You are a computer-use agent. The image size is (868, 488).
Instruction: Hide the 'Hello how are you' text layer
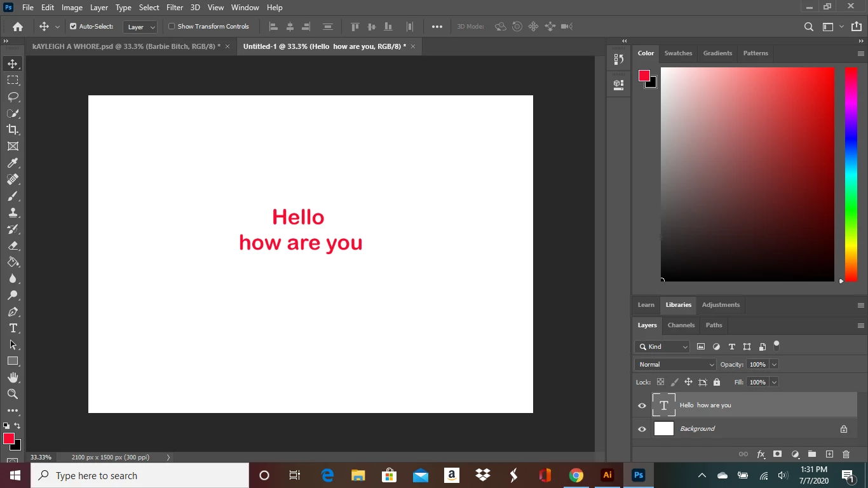pyautogui.click(x=642, y=405)
